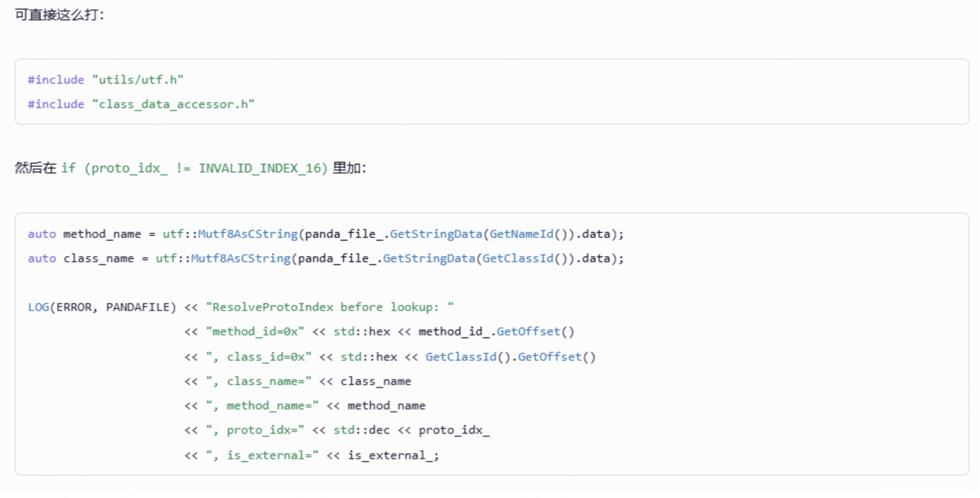The height and width of the screenshot is (498, 980).
Task: Click the inline code if (proto_idx_ != INVALID_INDEX_16)
Action: [194, 168]
